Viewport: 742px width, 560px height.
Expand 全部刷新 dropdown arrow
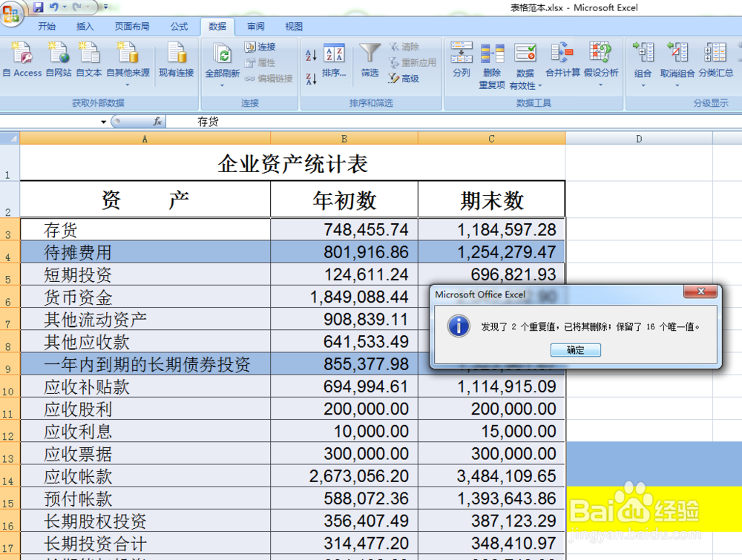point(222,85)
